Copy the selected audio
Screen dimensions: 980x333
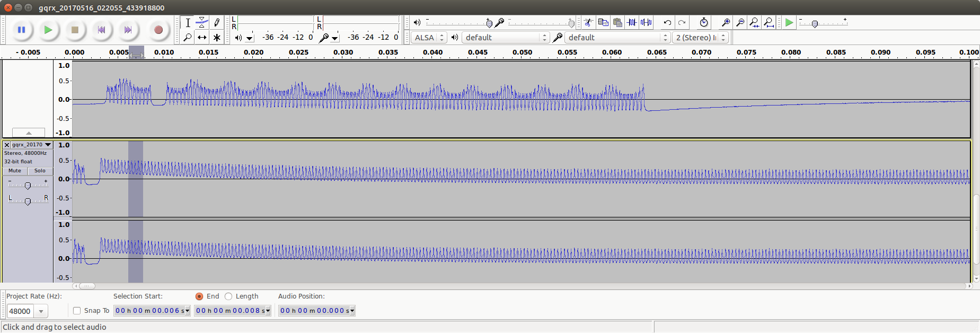point(603,22)
